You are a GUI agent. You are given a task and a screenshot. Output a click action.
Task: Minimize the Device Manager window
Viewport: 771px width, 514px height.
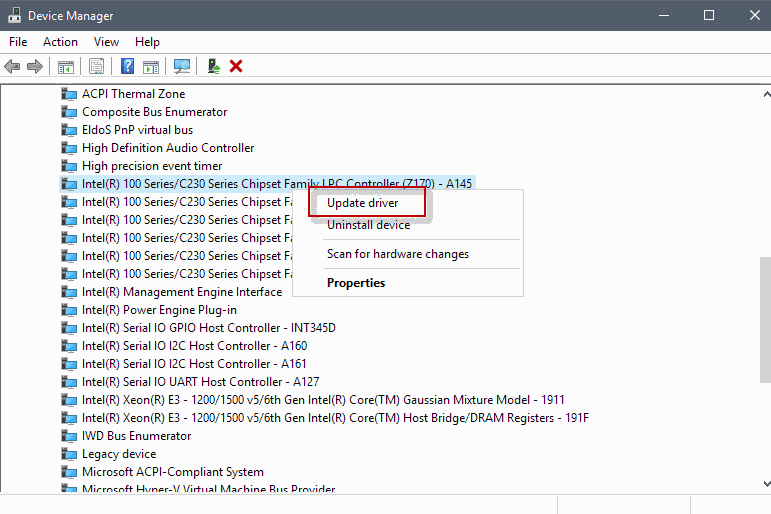(664, 15)
